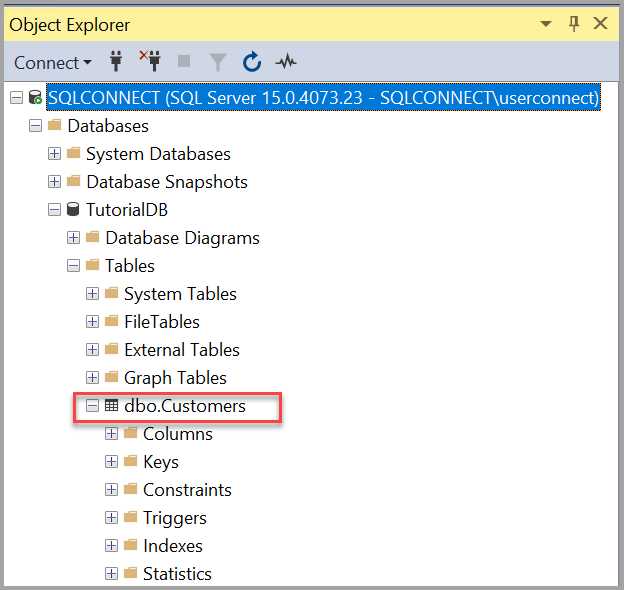Screen dimensions: 624x590
Task: Select the Columns folder label
Action: (x=177, y=434)
